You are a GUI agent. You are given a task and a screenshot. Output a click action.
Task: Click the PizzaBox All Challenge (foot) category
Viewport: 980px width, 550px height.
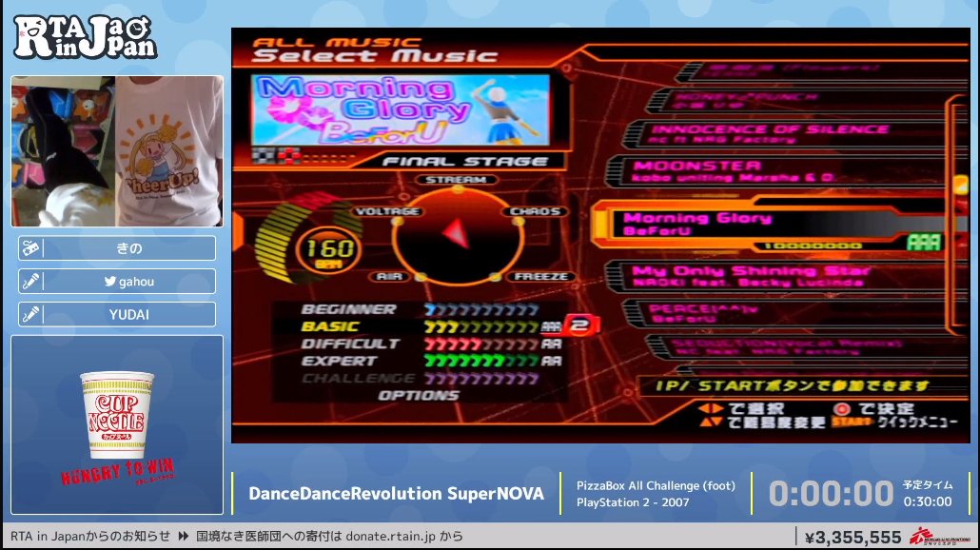[x=656, y=485]
